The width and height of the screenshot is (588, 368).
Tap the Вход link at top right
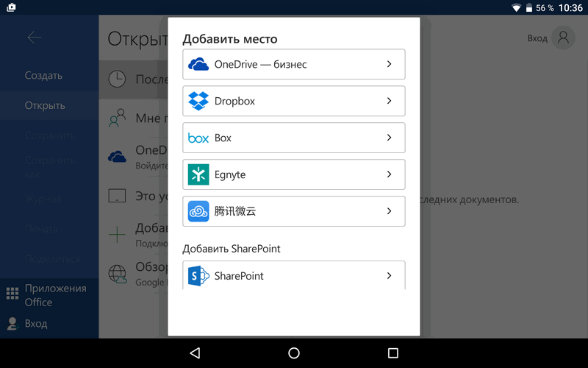[x=537, y=38]
